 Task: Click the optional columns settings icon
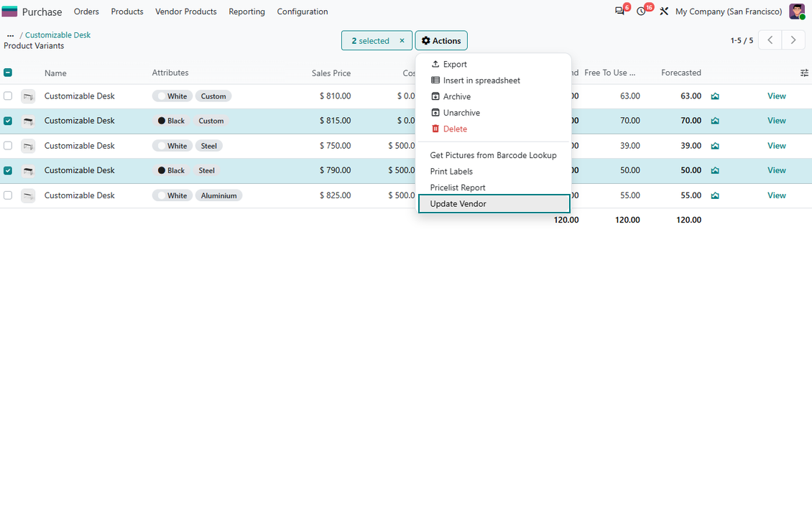(x=804, y=73)
